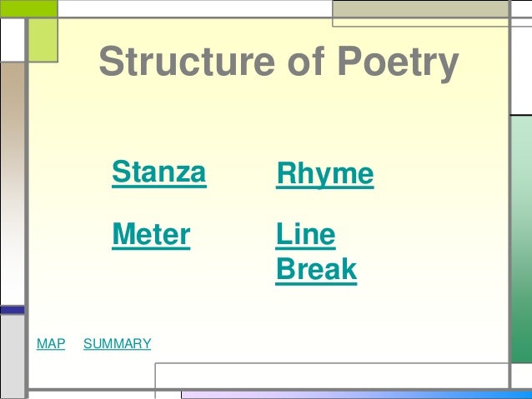Follow the Rhyme link
This screenshot has height=399, width=532.
tap(324, 175)
